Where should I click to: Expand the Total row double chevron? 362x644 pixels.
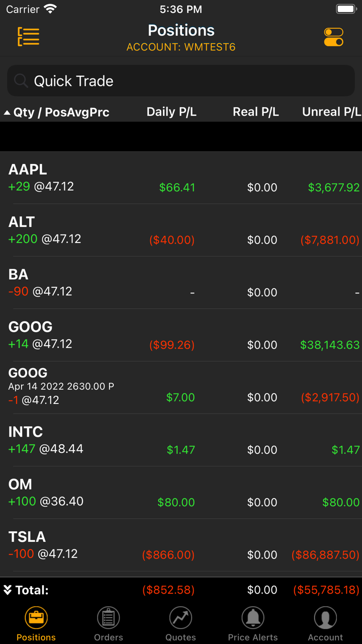[x=8, y=590]
